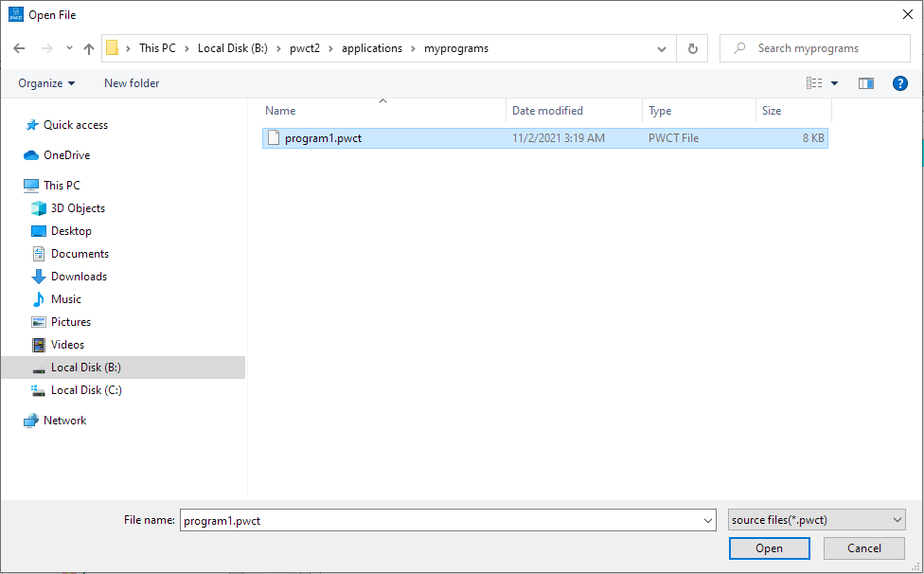Click the Back navigation arrow

click(19, 48)
